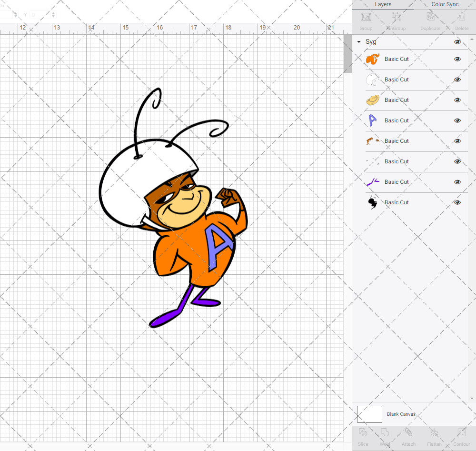
Task: Hide the purple letter A layer
Action: pyautogui.click(x=457, y=120)
